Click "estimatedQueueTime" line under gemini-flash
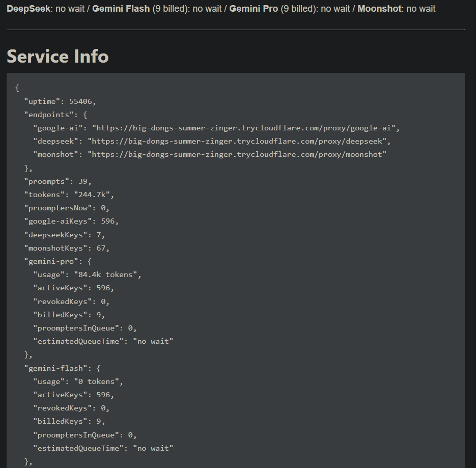The height and width of the screenshot is (468, 476). [103, 449]
